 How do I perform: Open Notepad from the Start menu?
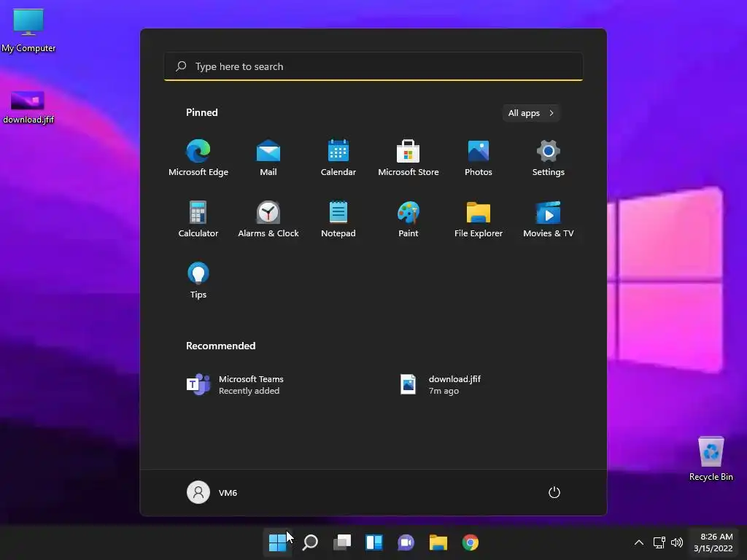[338, 219]
